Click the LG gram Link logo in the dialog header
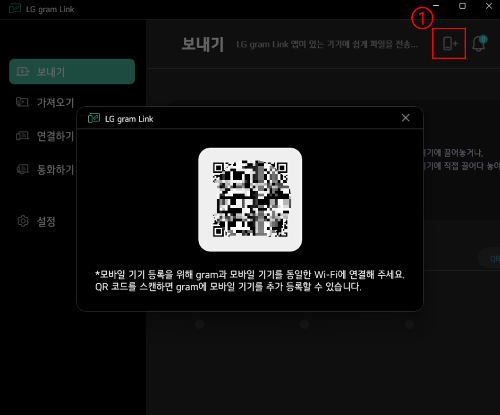The width and height of the screenshot is (500, 415). coord(94,118)
